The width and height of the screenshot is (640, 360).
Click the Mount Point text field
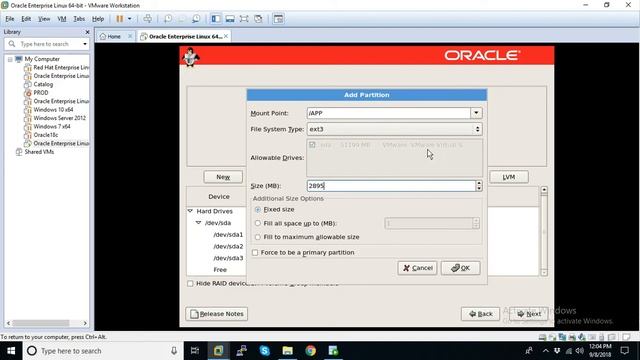coord(389,113)
